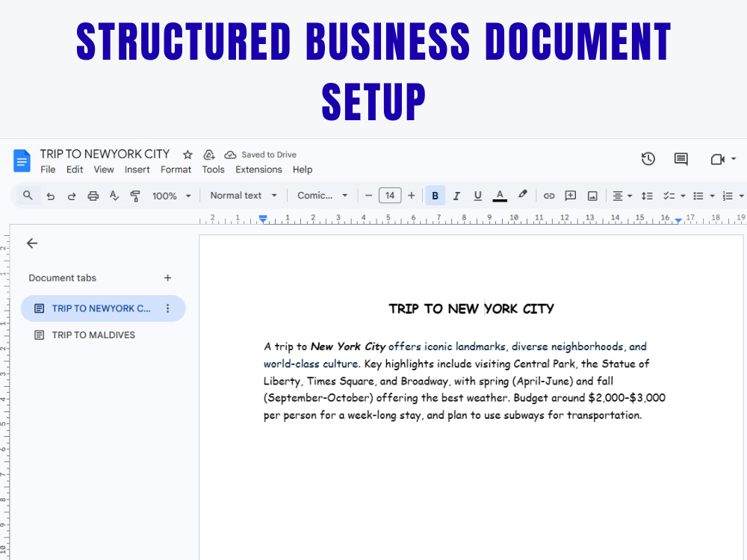
Task: Select the TRIP TO NEWYORK C... tab
Action: click(103, 308)
